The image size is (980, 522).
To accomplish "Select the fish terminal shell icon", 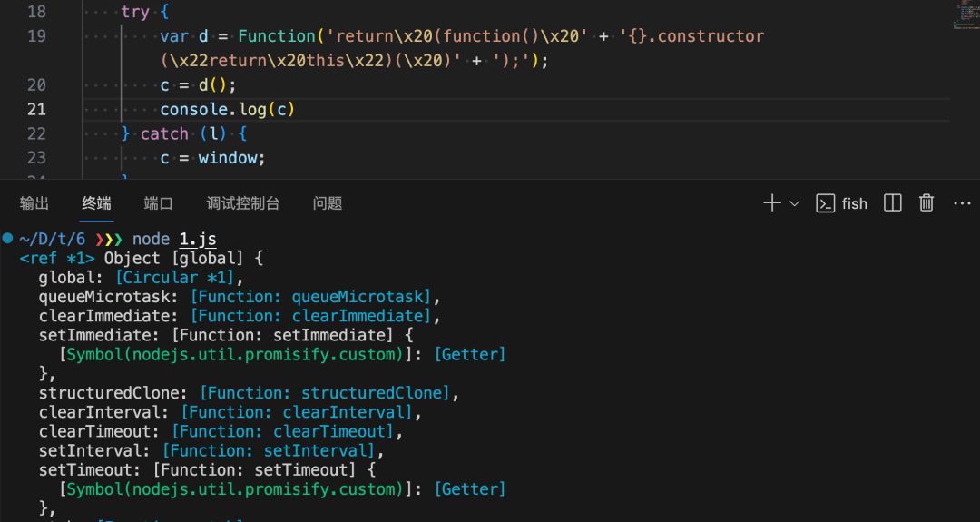I will (x=825, y=203).
